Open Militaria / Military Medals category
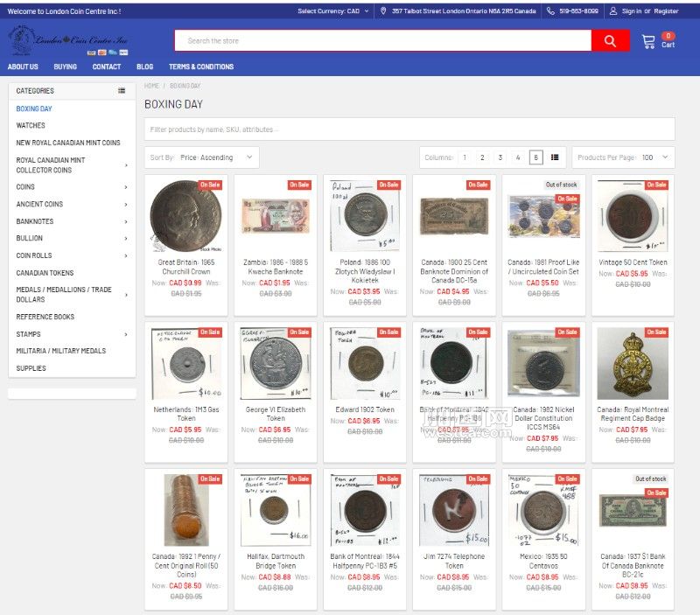 coord(60,351)
